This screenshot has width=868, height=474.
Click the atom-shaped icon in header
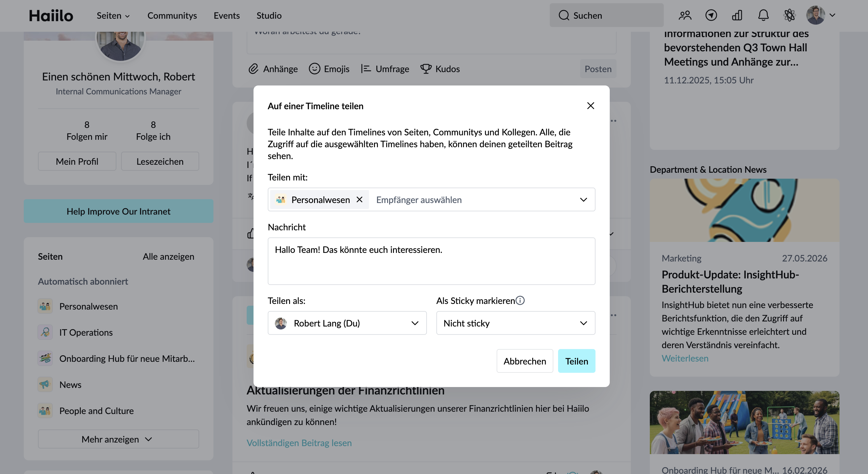(x=790, y=15)
